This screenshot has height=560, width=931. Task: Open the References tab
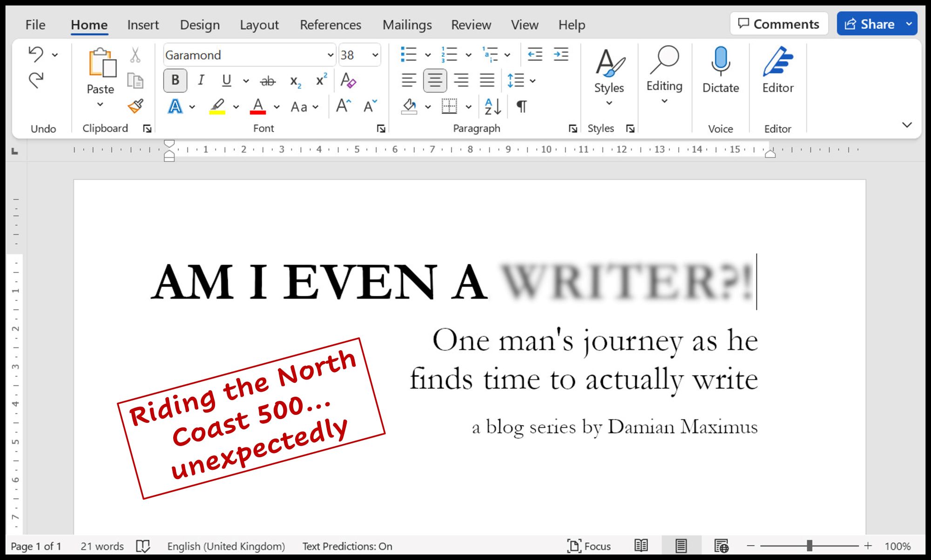(x=330, y=25)
